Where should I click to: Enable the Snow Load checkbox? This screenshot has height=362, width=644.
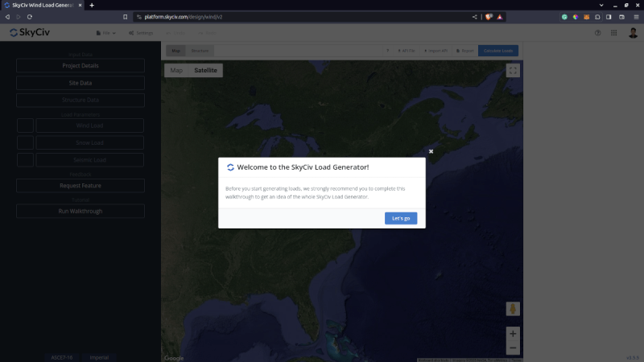tap(26, 142)
